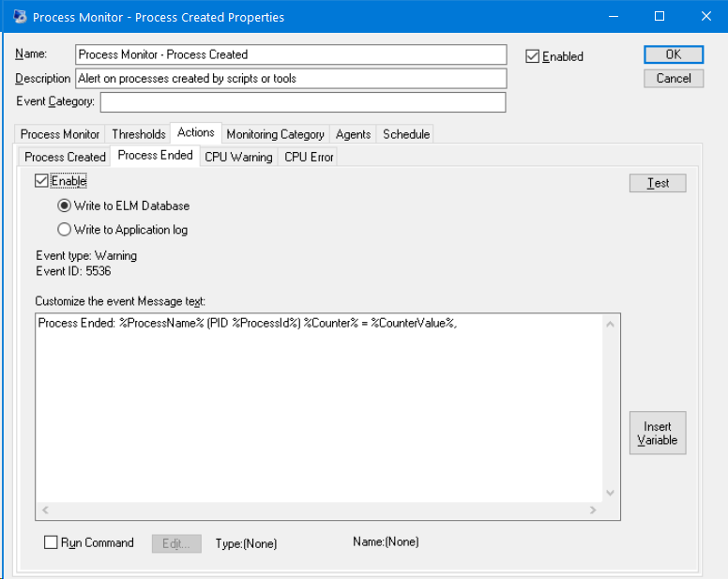Screen dimensions: 728x579
Task: Click the Type:(None) label
Action: (246, 543)
